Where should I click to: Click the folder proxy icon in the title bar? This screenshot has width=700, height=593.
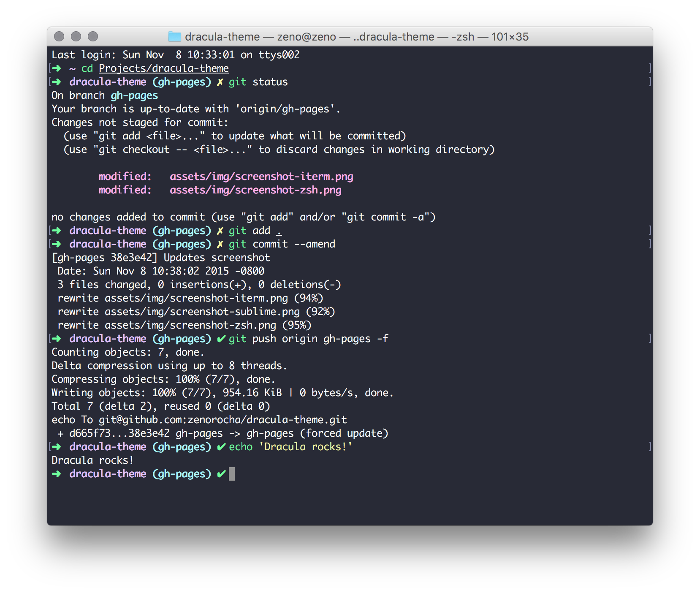[174, 37]
